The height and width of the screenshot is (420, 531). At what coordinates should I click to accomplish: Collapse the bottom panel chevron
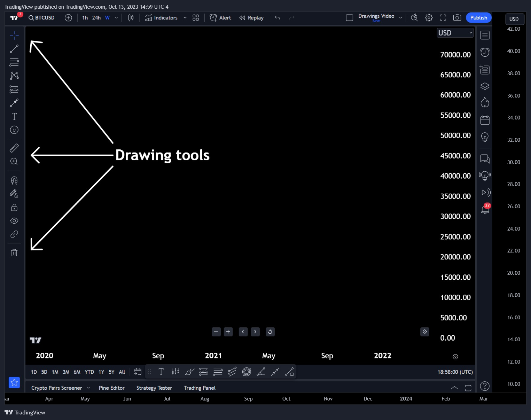(x=454, y=388)
